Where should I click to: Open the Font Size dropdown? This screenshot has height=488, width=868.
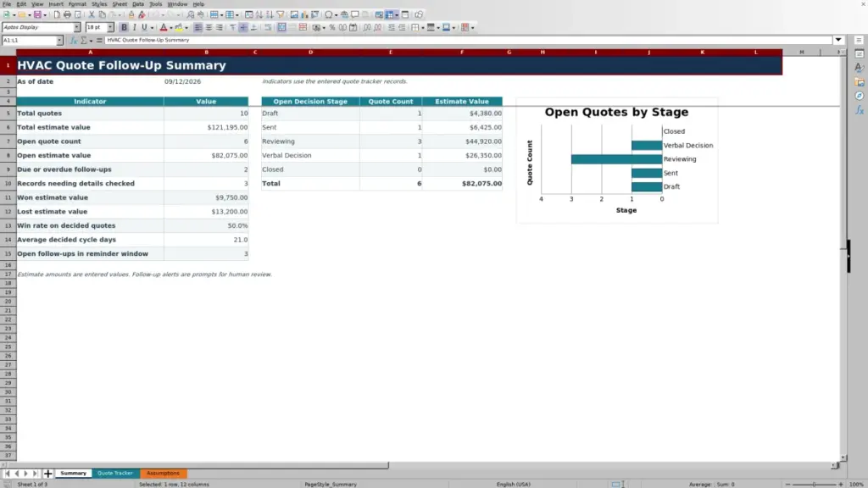(x=110, y=27)
